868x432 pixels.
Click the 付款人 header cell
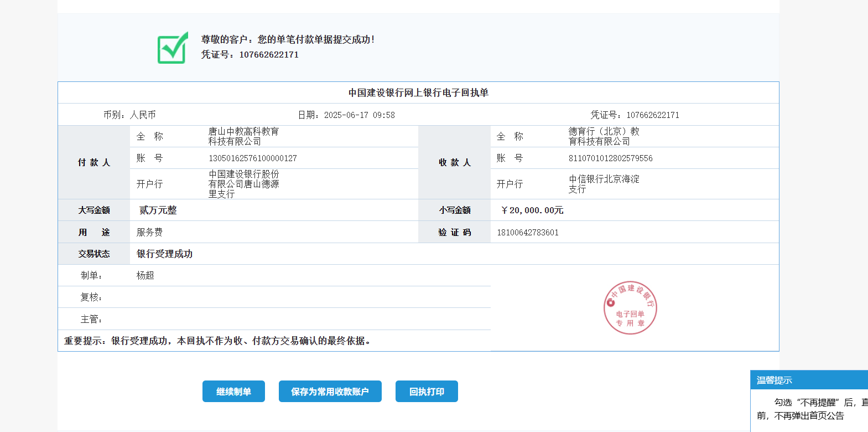(94, 162)
